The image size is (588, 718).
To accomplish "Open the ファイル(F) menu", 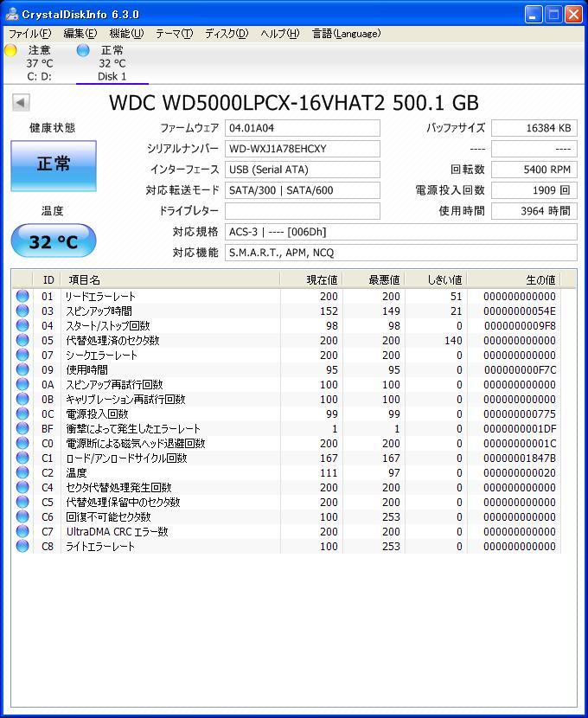I will pos(30,34).
